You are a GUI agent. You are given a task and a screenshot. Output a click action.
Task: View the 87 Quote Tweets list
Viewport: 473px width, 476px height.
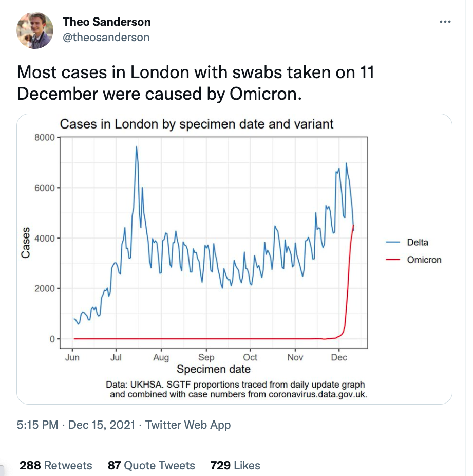coord(152,466)
